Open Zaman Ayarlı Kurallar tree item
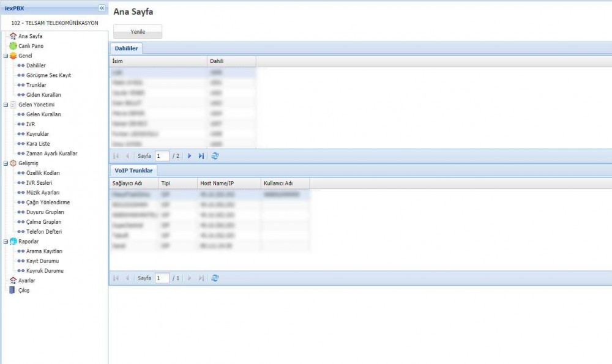 [51, 154]
